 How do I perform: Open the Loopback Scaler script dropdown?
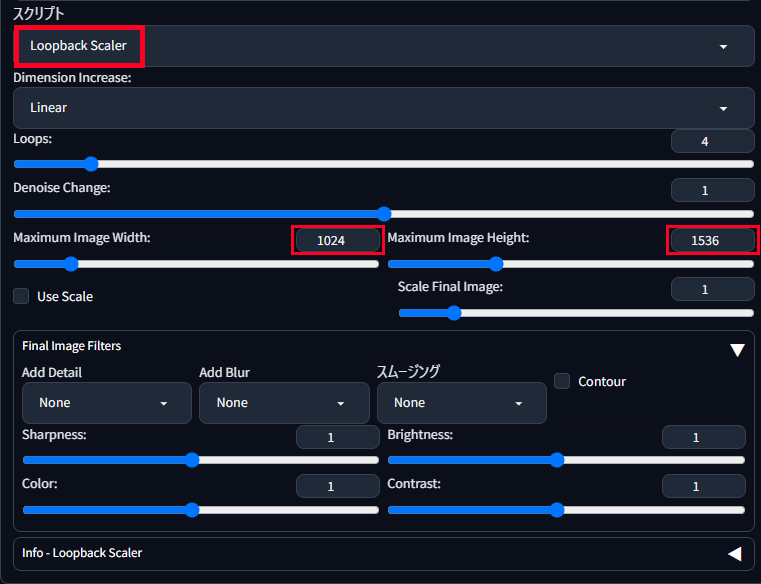pos(383,46)
